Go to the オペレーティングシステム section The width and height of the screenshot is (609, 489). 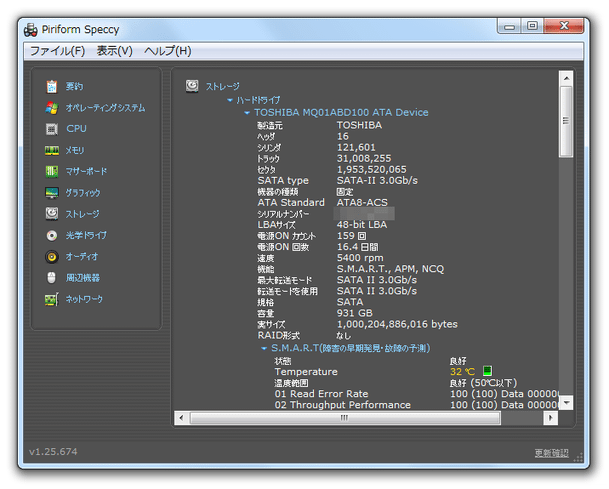[x=105, y=108]
